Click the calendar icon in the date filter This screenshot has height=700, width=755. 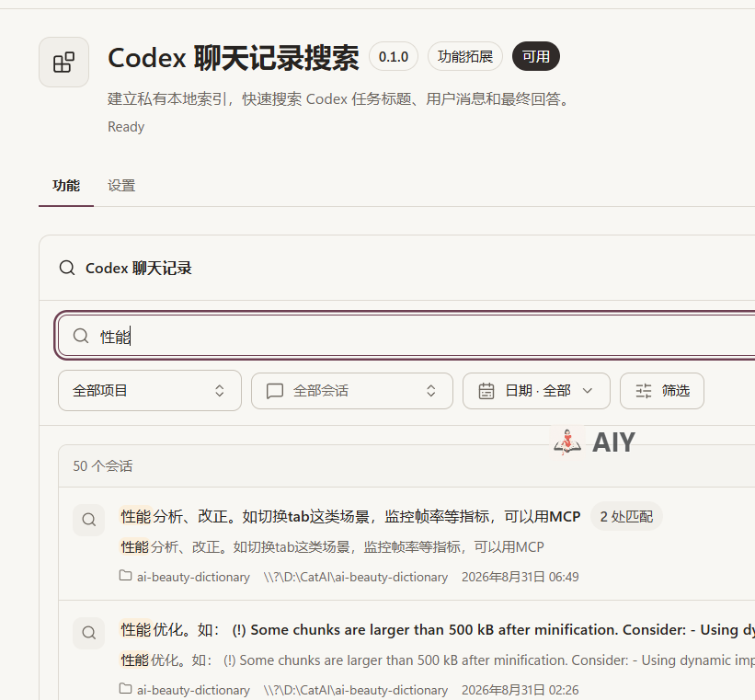(486, 391)
